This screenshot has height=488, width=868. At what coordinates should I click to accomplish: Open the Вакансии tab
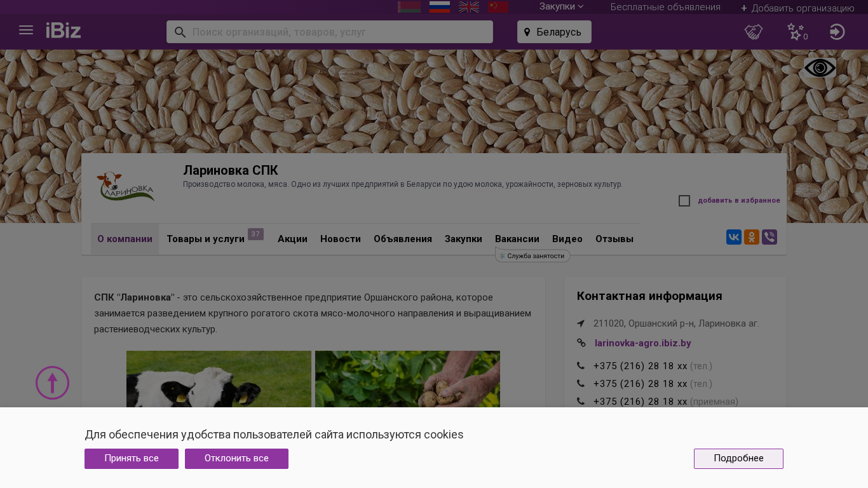[x=517, y=239]
